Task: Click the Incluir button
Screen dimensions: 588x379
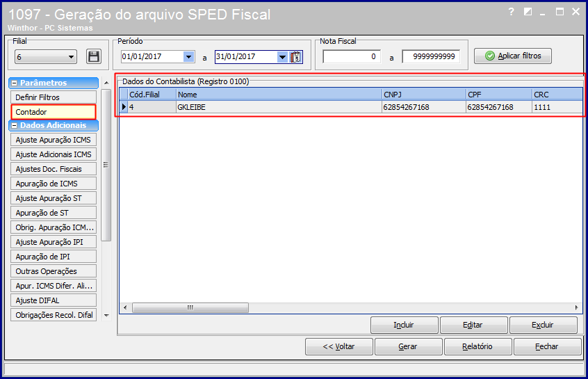Action: 405,325
